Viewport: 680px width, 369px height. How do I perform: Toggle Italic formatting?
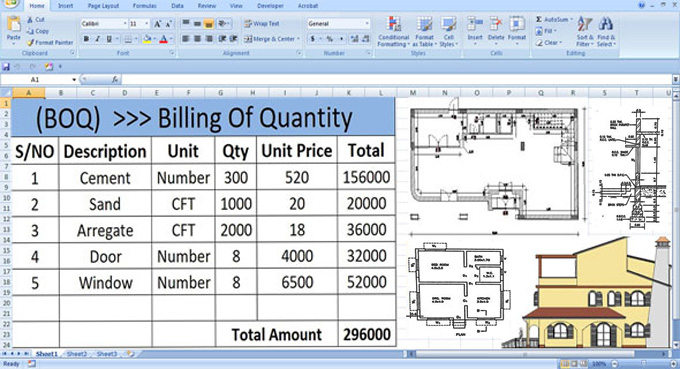coord(98,39)
